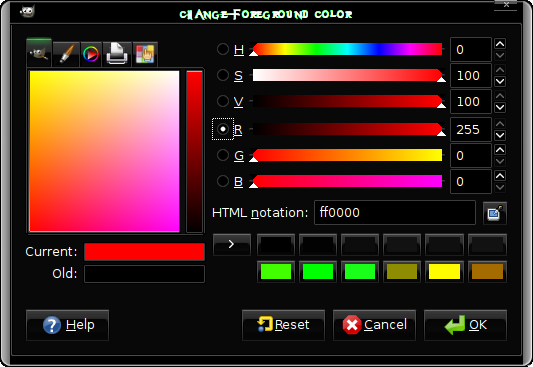Viewport: 533px width, 367px height.
Task: Increase the B value with up arrow
Action: click(500, 176)
